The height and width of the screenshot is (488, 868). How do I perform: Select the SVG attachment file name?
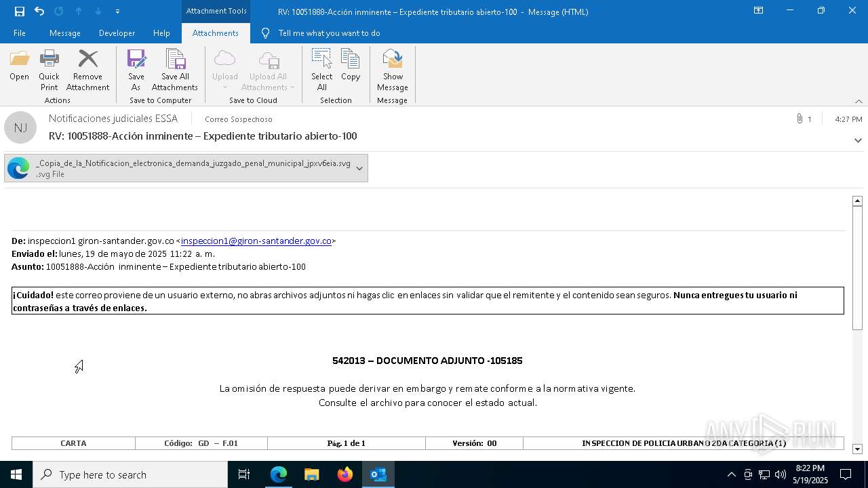click(193, 163)
